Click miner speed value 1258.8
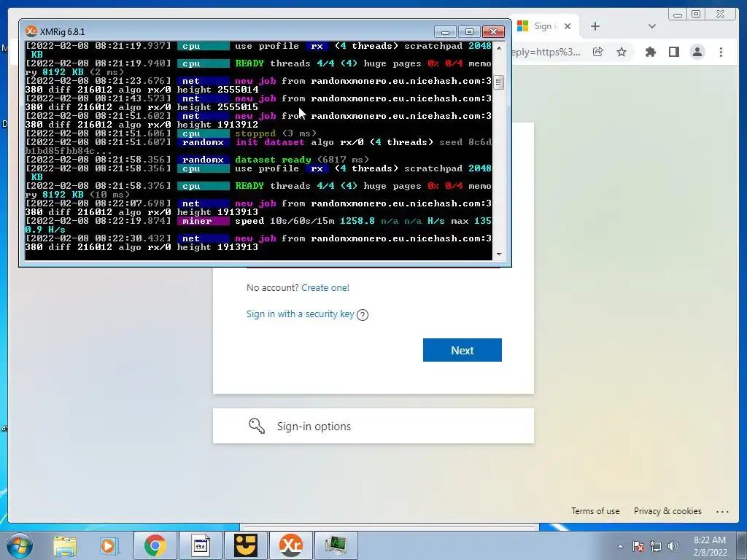This screenshot has width=747, height=560. (357, 221)
